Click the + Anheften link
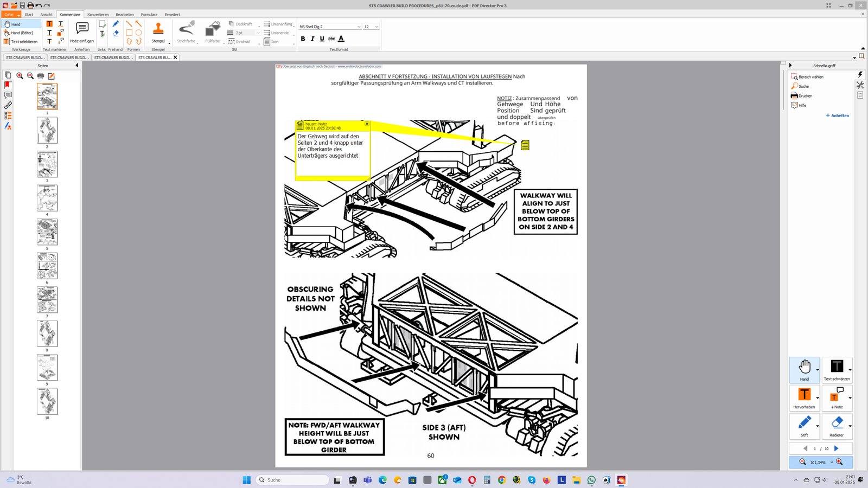 [x=837, y=115]
